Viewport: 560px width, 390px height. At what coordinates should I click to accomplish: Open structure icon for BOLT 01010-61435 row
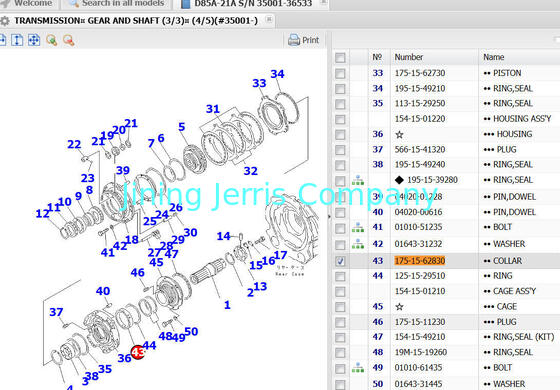tap(358, 368)
